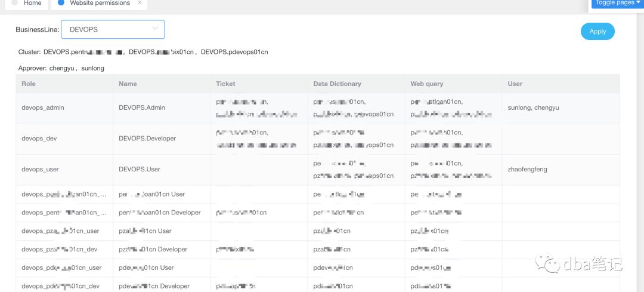Click user cell showing zhaofengfeng
The image size is (644, 292).
click(x=527, y=169)
